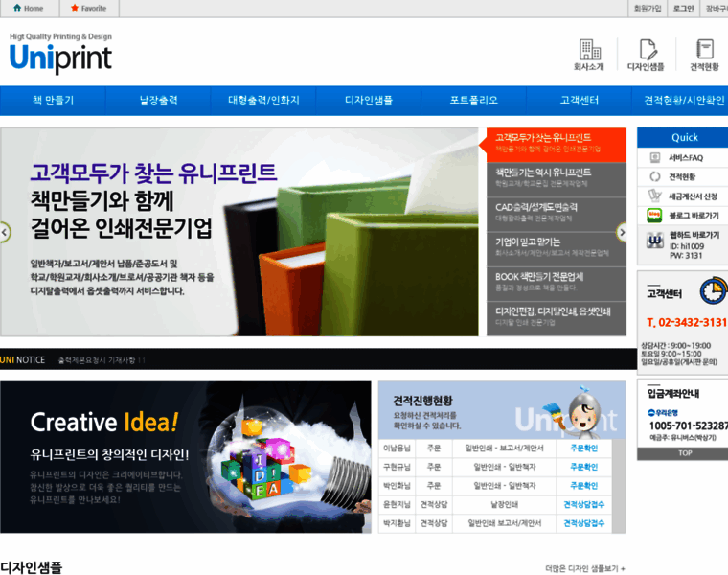Click the green blog icon
728x575 pixels.
click(654, 216)
